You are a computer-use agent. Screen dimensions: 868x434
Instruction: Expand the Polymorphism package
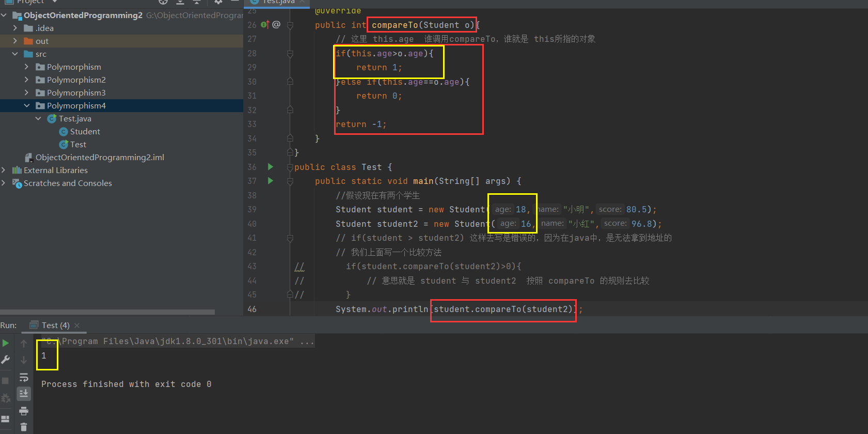click(27, 67)
